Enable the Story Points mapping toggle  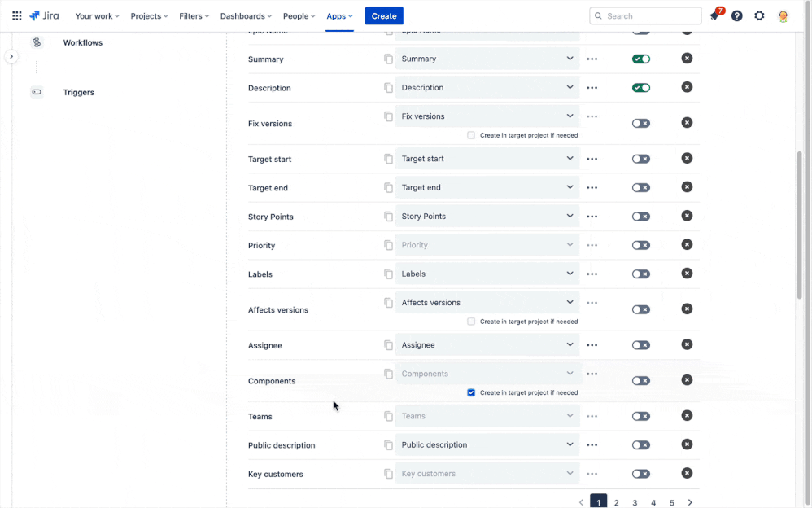(x=640, y=216)
